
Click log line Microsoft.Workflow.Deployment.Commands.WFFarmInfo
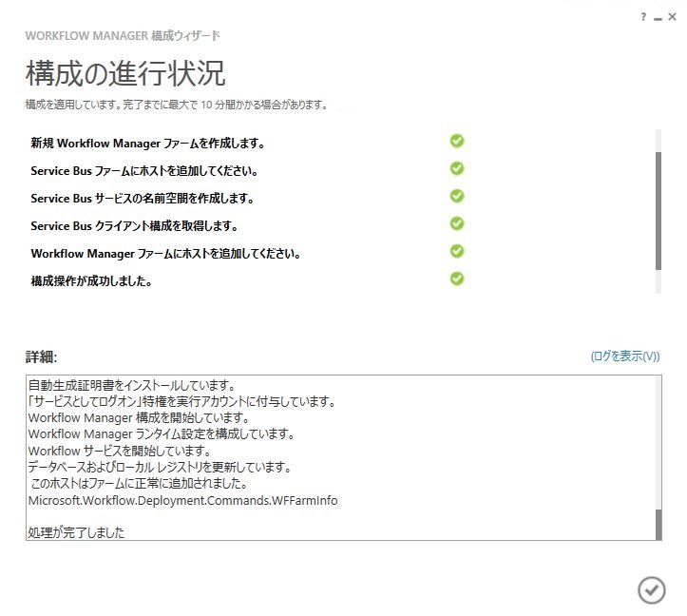(x=182, y=500)
